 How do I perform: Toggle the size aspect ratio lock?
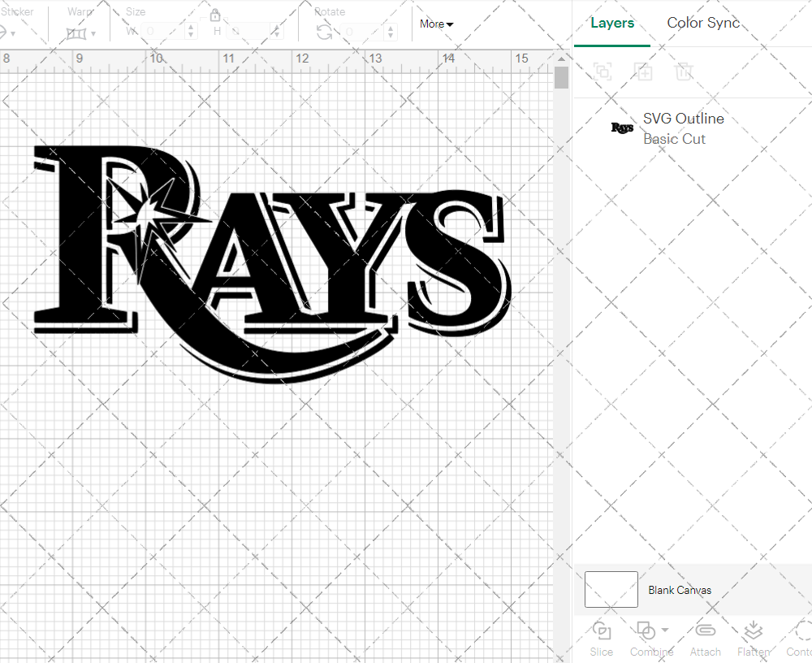click(214, 16)
